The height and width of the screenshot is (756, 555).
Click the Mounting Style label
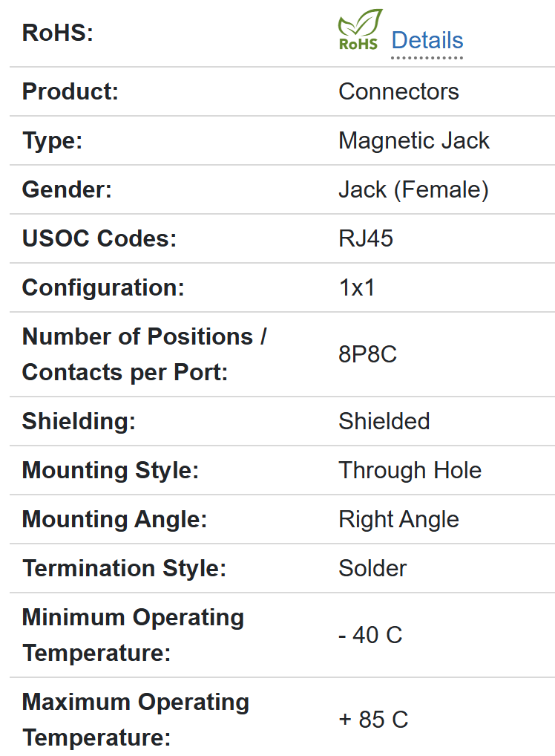pos(111,470)
